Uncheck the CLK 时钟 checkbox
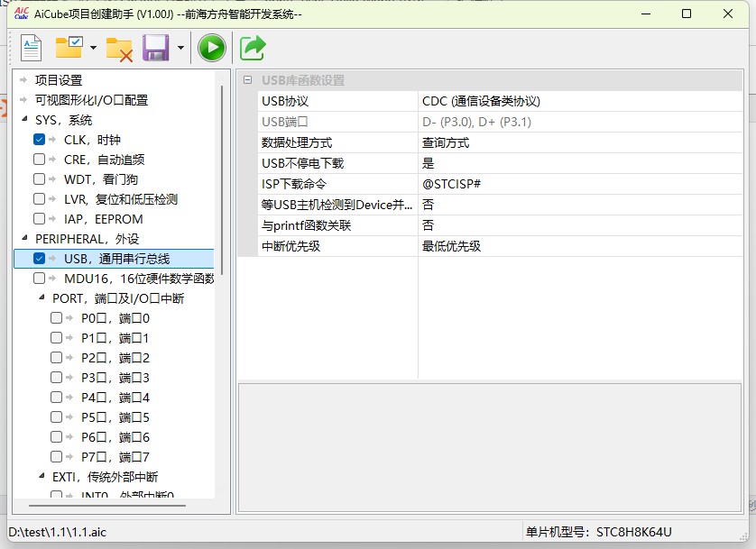Image resolution: width=756 pixels, height=549 pixels. (x=39, y=140)
